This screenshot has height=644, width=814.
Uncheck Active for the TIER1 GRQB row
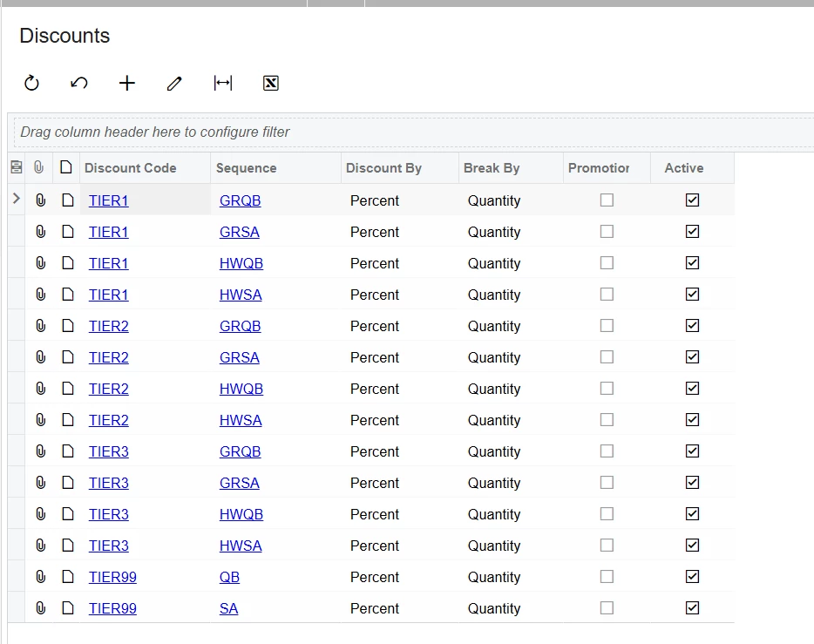click(692, 200)
